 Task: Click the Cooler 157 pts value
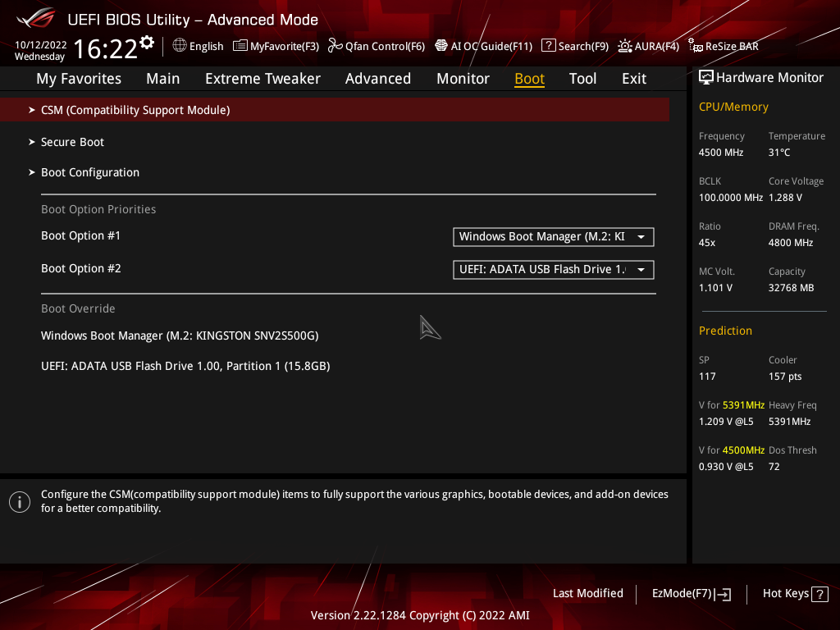785,377
